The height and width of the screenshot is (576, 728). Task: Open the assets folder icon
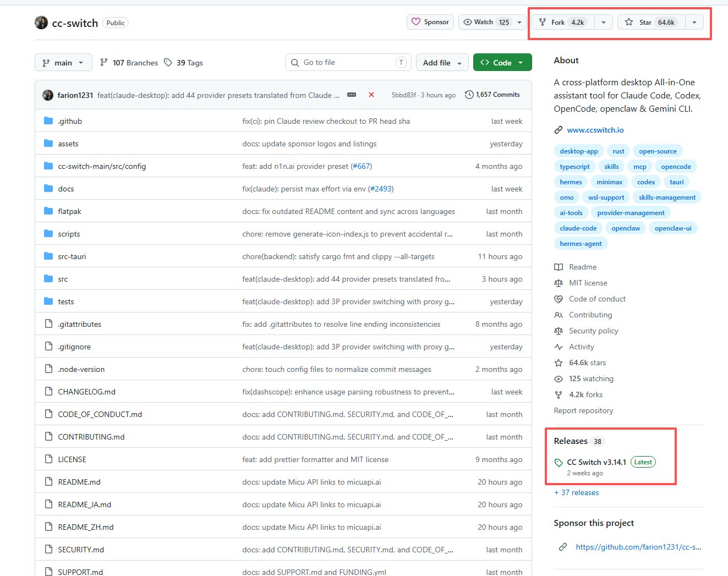tap(48, 144)
